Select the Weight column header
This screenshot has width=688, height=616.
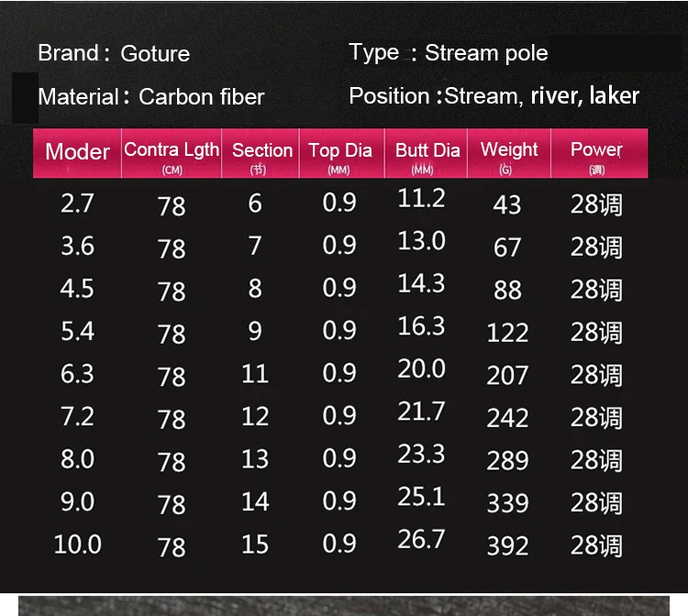tap(509, 153)
